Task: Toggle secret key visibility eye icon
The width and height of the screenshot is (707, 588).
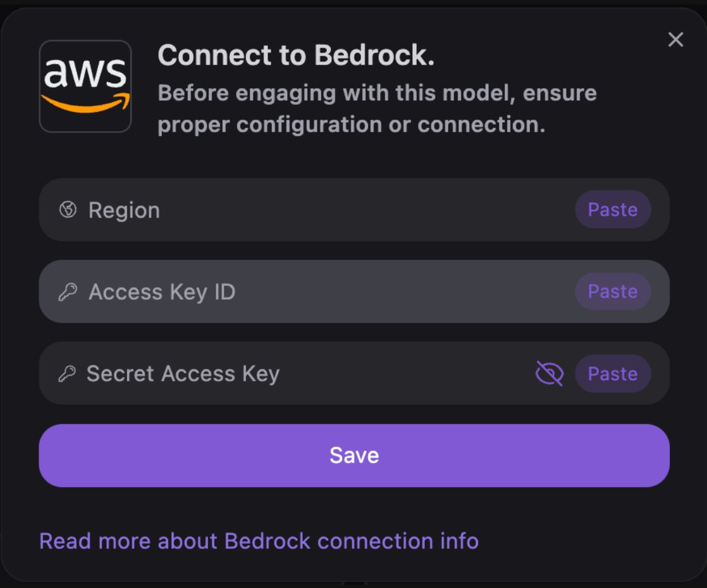Action: 549,373
